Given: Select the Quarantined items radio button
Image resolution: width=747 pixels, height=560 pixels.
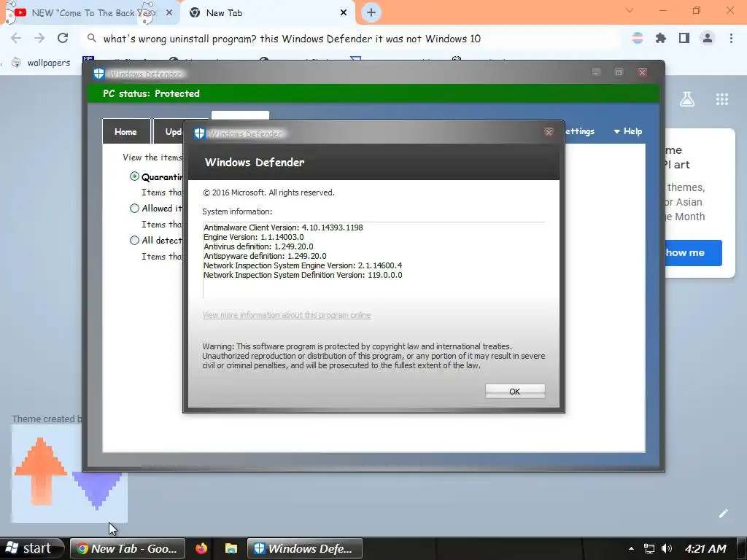Looking at the screenshot, I should [134, 176].
